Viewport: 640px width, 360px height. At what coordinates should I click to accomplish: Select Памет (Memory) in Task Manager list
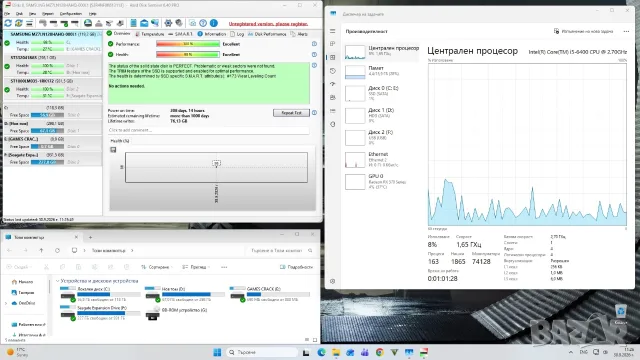tap(382, 71)
